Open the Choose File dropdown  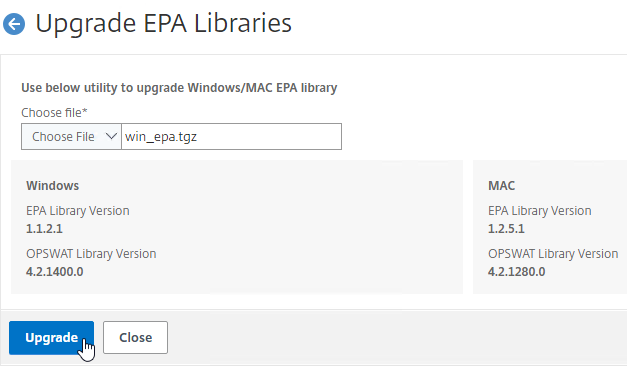(71, 137)
